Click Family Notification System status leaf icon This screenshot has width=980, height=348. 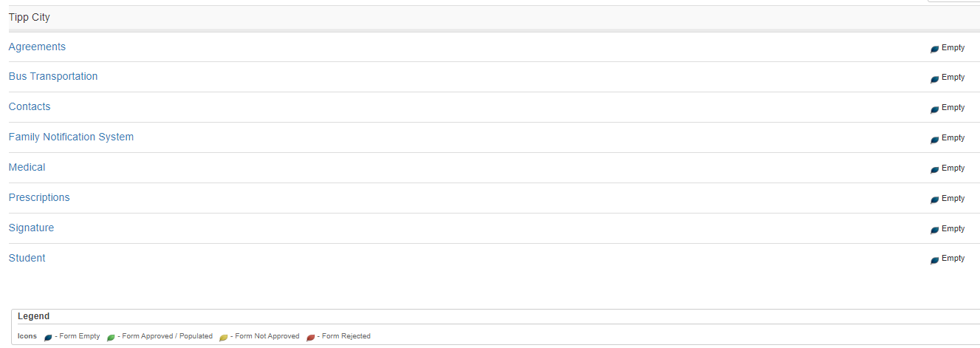(935, 139)
